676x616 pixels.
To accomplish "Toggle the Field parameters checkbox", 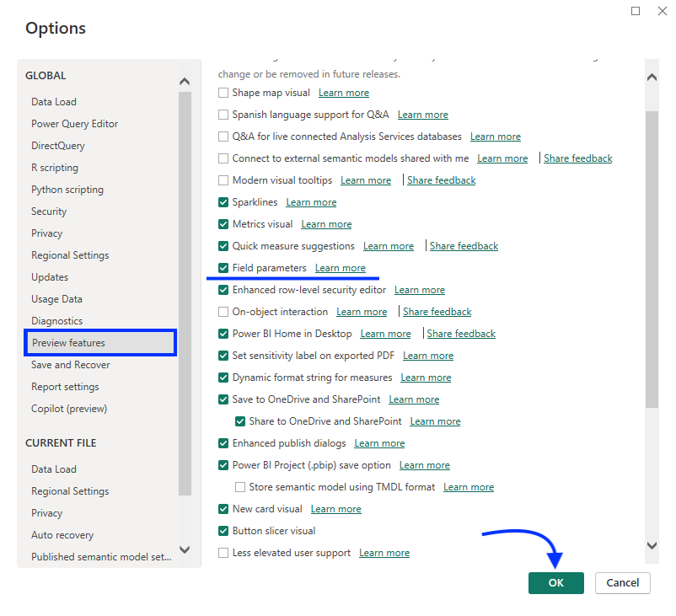I will click(x=223, y=268).
